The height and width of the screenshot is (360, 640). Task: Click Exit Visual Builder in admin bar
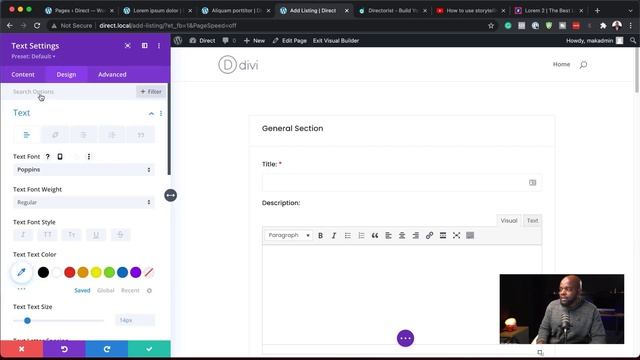[336, 41]
